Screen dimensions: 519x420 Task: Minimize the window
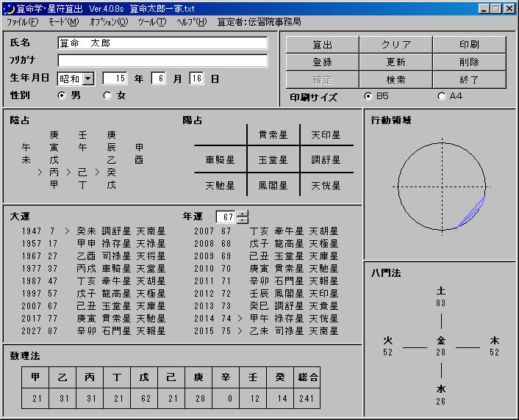coord(484,9)
